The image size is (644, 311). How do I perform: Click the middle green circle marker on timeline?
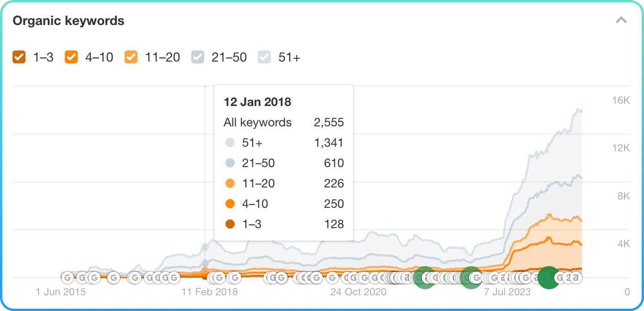(471, 278)
